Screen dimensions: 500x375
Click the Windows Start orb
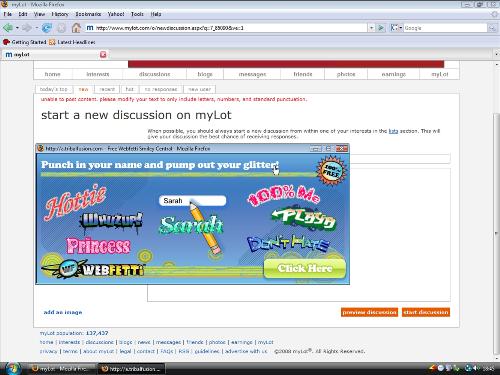(12, 368)
